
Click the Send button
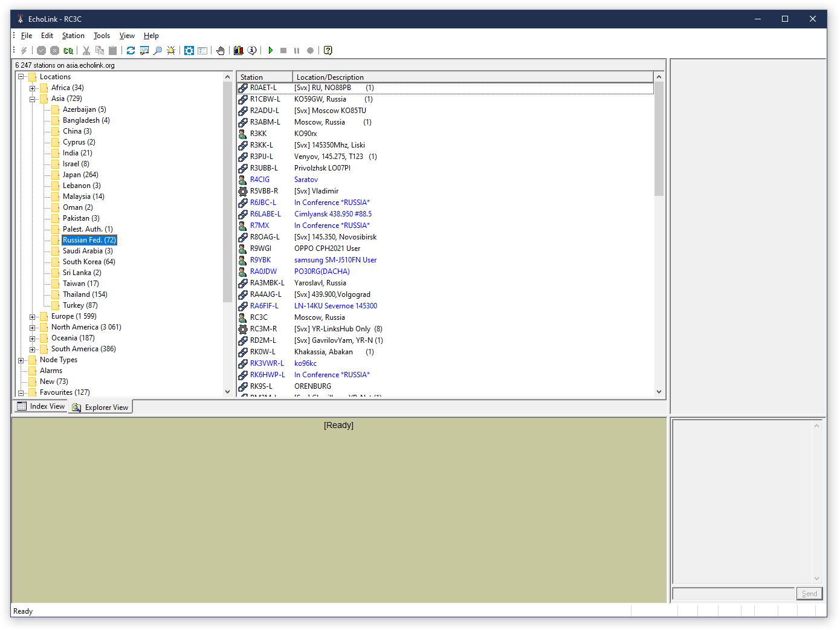[x=809, y=594]
